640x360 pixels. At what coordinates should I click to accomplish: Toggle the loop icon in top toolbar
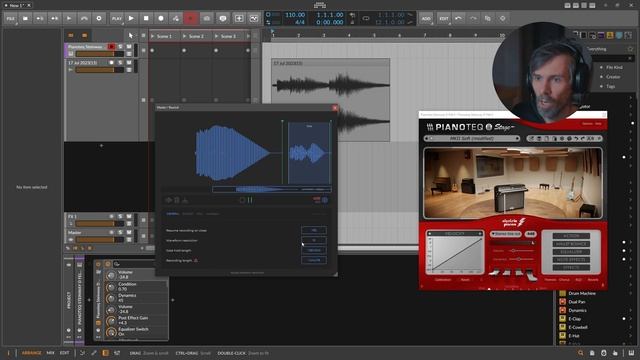(x=366, y=18)
